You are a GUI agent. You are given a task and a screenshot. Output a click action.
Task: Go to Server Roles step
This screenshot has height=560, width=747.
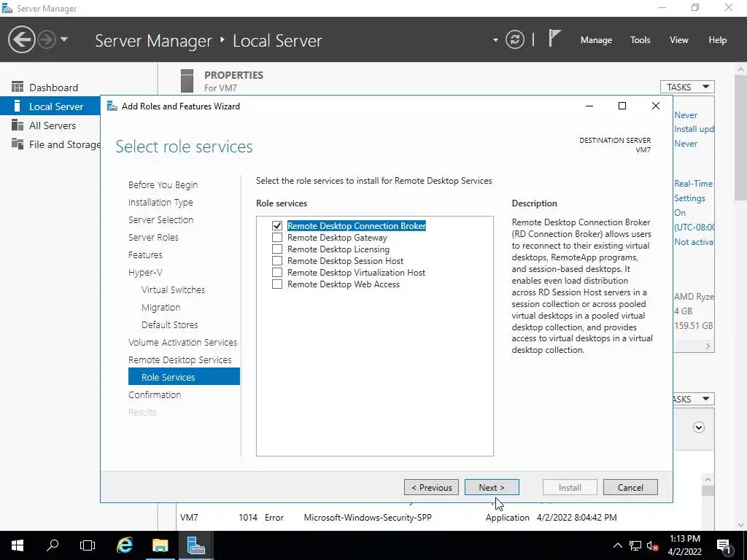153,237
